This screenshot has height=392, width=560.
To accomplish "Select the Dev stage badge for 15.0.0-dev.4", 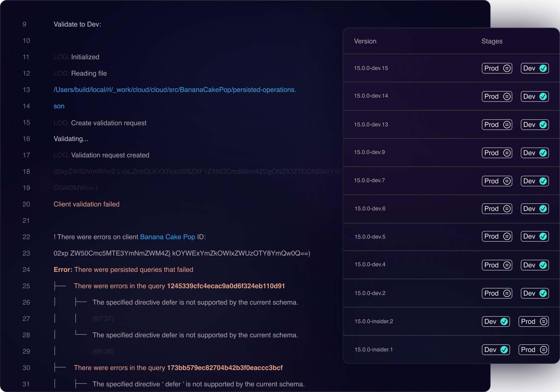I will point(534,265).
